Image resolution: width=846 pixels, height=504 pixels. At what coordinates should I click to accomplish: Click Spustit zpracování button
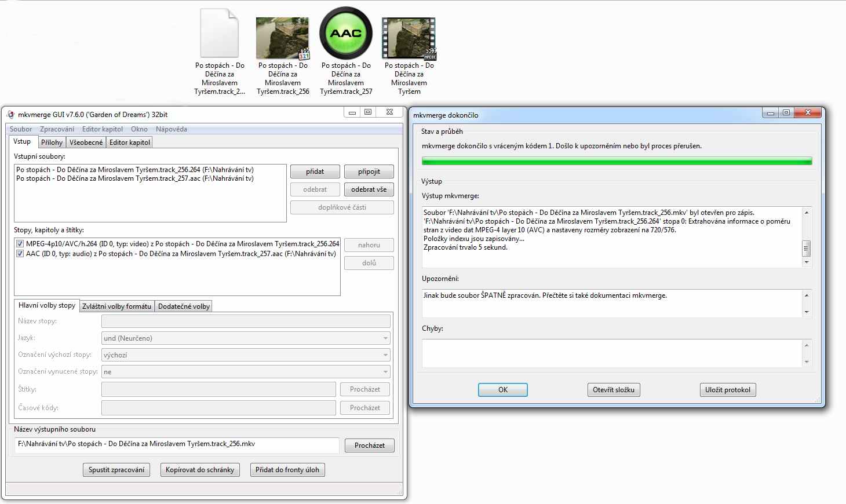click(116, 470)
